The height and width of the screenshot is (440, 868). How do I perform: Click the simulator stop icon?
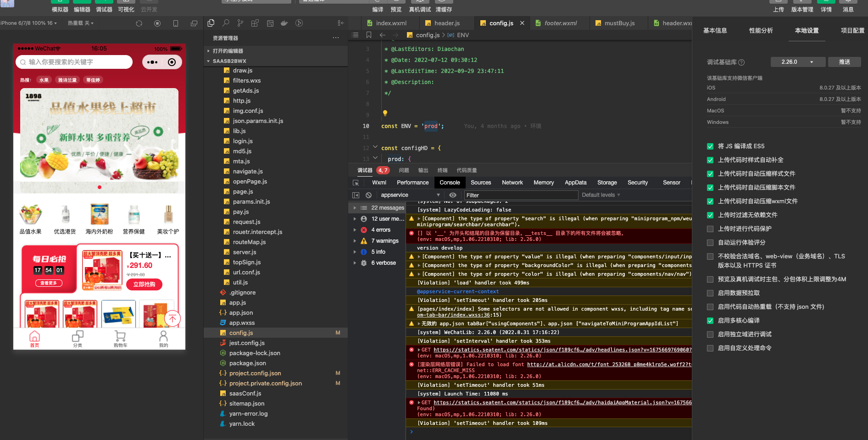(x=157, y=23)
